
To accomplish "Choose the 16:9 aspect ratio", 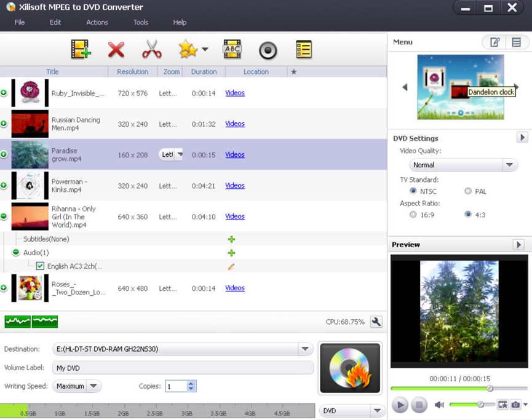I will (x=413, y=215).
